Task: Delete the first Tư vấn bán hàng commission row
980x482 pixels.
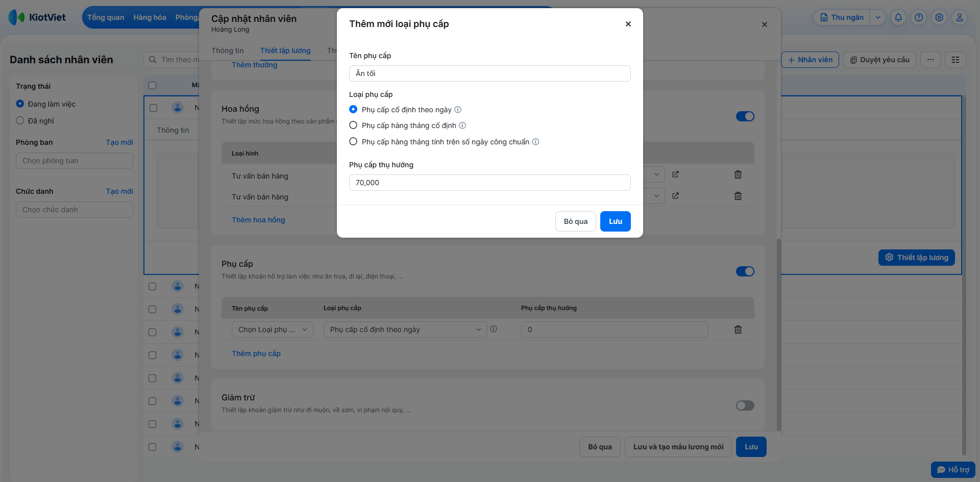Action: point(738,174)
